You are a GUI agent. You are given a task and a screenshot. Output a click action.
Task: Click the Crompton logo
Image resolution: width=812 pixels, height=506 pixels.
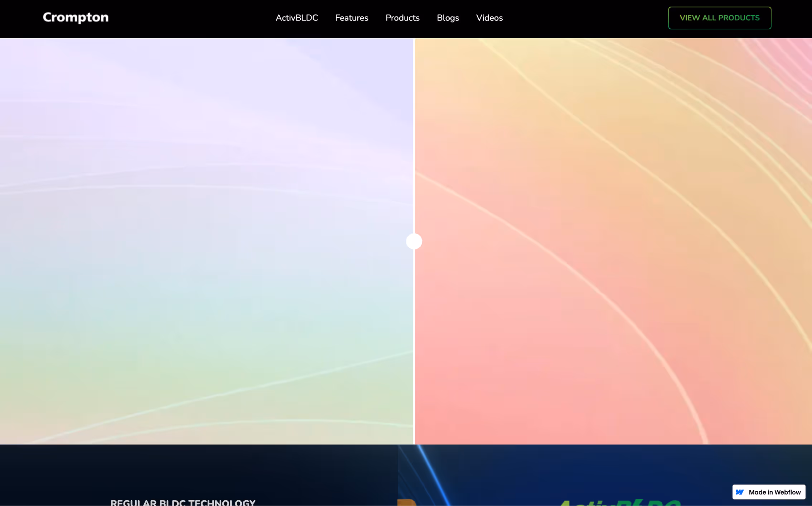76,18
